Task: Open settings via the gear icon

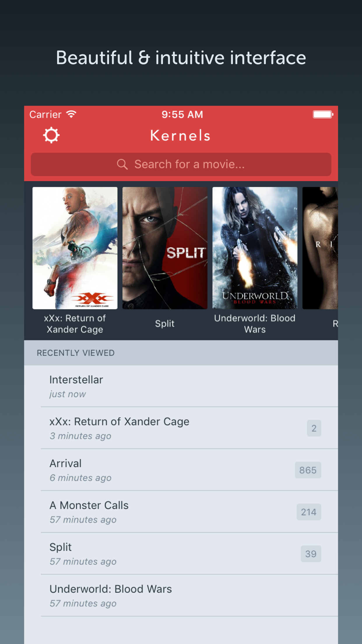Action: pos(51,135)
